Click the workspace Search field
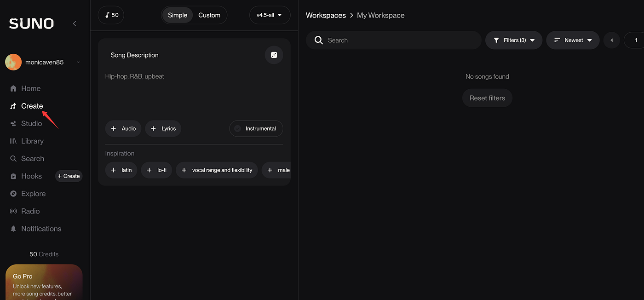This screenshot has height=300, width=644. point(400,40)
